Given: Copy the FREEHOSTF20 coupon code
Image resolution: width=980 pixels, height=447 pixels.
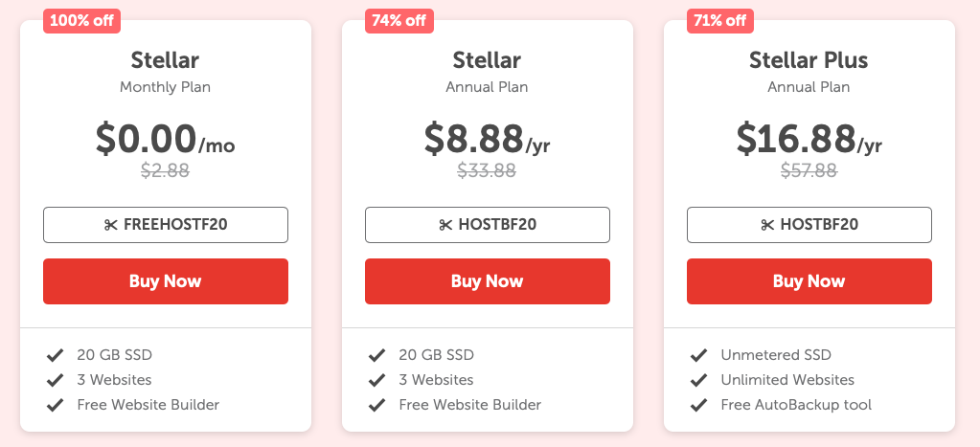Looking at the screenshot, I should point(166,225).
